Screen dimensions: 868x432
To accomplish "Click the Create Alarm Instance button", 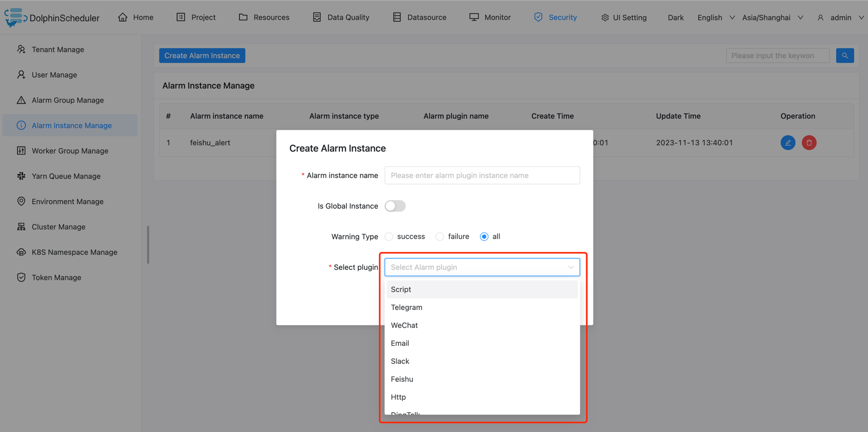I will point(202,55).
